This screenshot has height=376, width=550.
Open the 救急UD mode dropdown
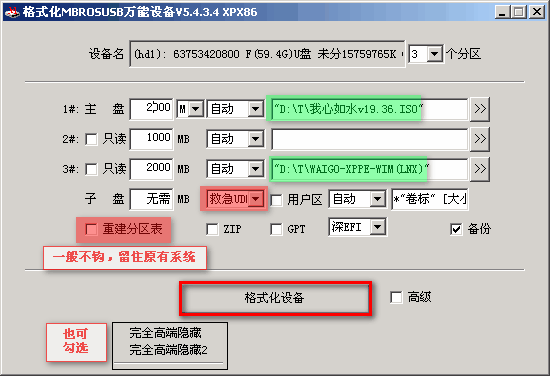click(x=256, y=199)
